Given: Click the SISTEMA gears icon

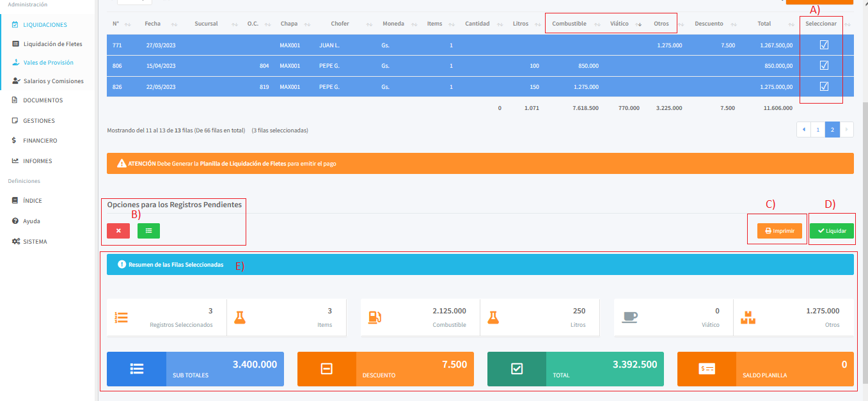Looking at the screenshot, I should (x=15, y=242).
